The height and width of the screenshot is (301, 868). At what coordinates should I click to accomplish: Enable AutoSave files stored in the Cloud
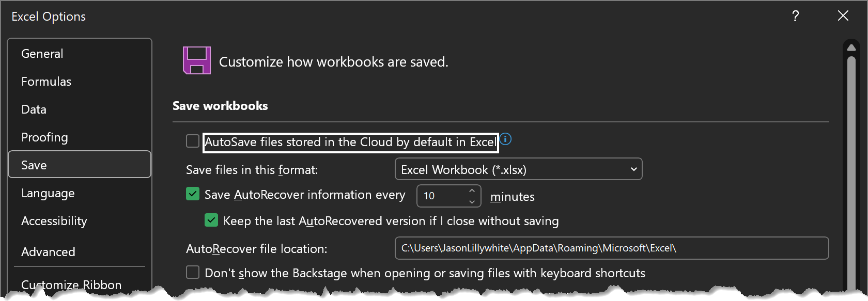click(x=193, y=141)
